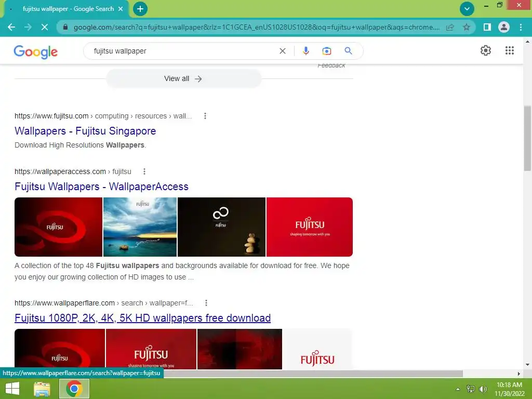Open the ocean sky Fujitsu thumbnail
Screen dimensions: 532x399
(x=140, y=227)
